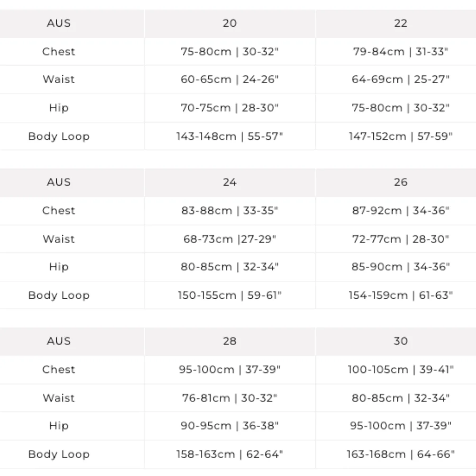
Task: Select chest value 95-100cm for size 28
Action: [230, 370]
